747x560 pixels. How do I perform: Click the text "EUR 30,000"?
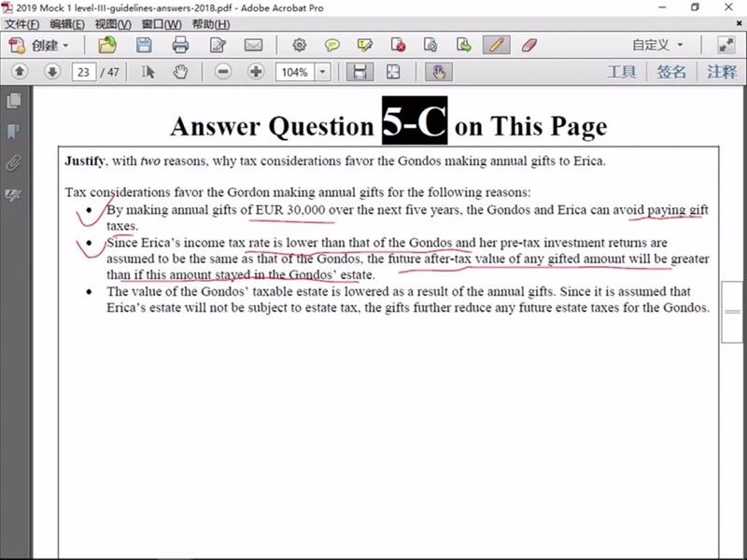tap(290, 210)
